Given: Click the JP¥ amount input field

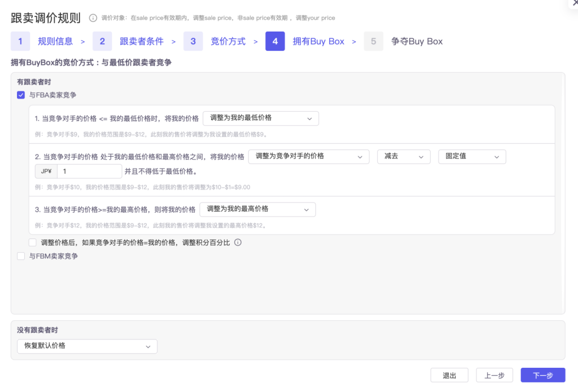Looking at the screenshot, I should point(90,171).
